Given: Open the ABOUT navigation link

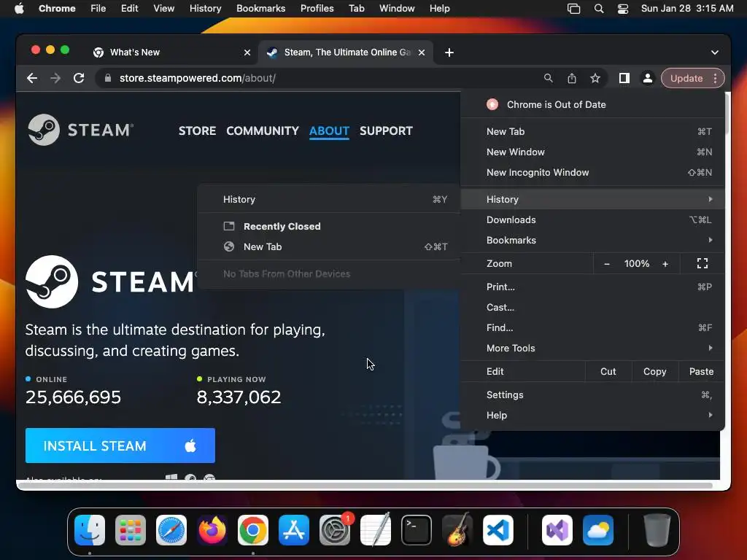Looking at the screenshot, I should (329, 131).
